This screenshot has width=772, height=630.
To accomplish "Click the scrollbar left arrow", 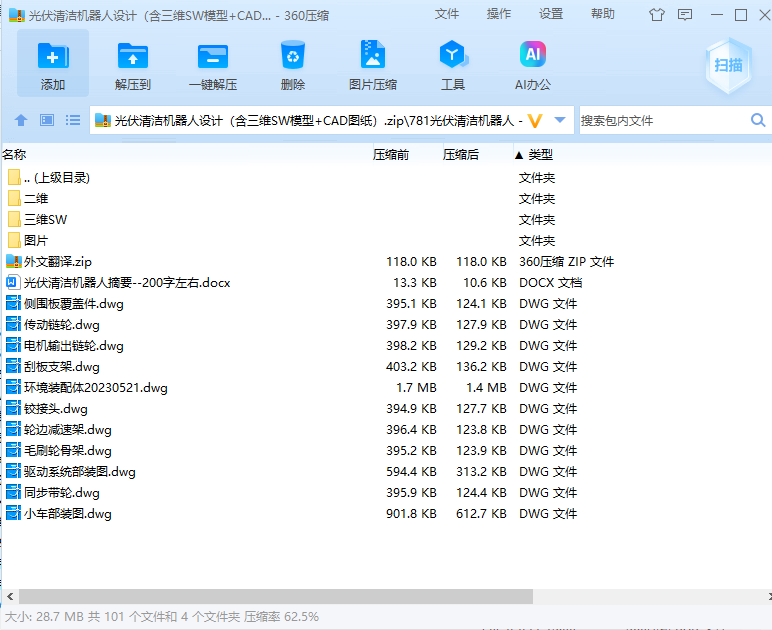I will 10,597.
